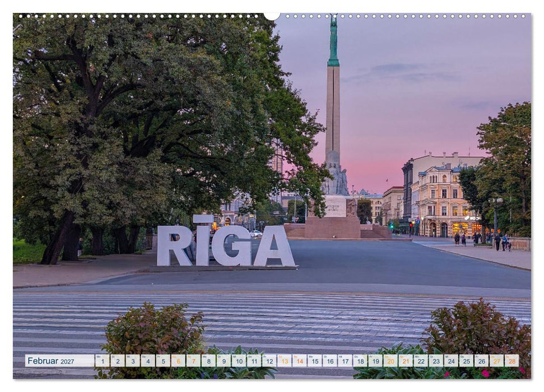Screen dimensions: 544x392
Task: Click day 17 in the date row
Action: point(345,361)
